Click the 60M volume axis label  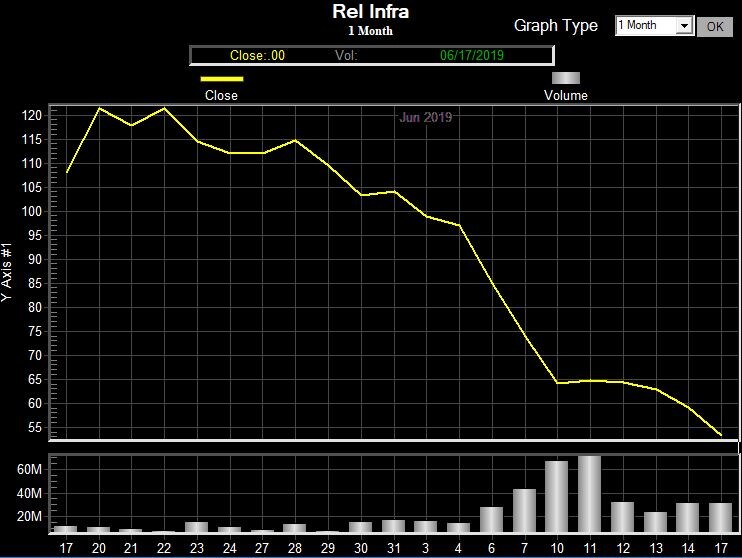tap(28, 470)
